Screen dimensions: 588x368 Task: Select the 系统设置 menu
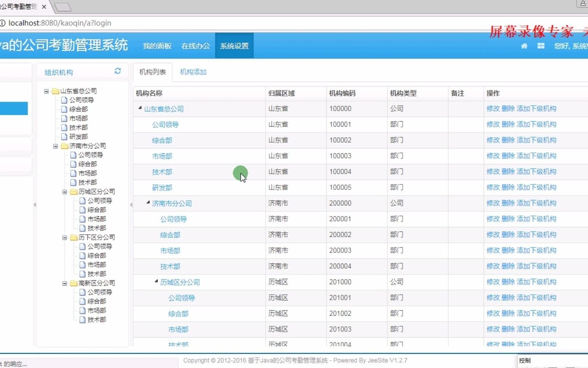[234, 46]
